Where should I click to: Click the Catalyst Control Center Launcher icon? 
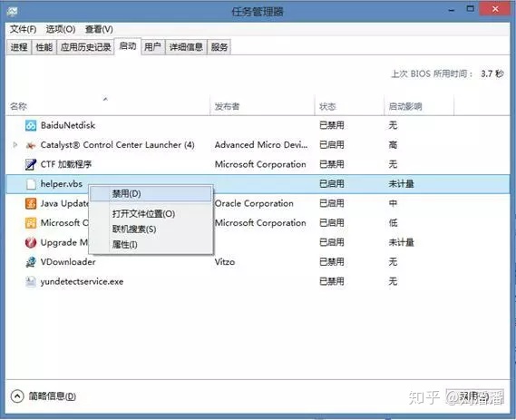[x=31, y=145]
